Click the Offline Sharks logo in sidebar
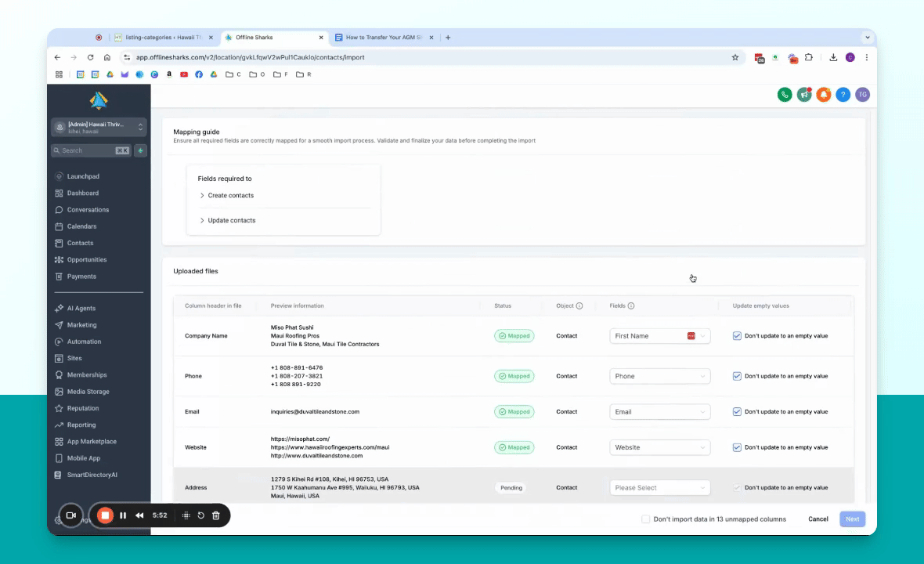This screenshot has width=924, height=564. coord(99,101)
